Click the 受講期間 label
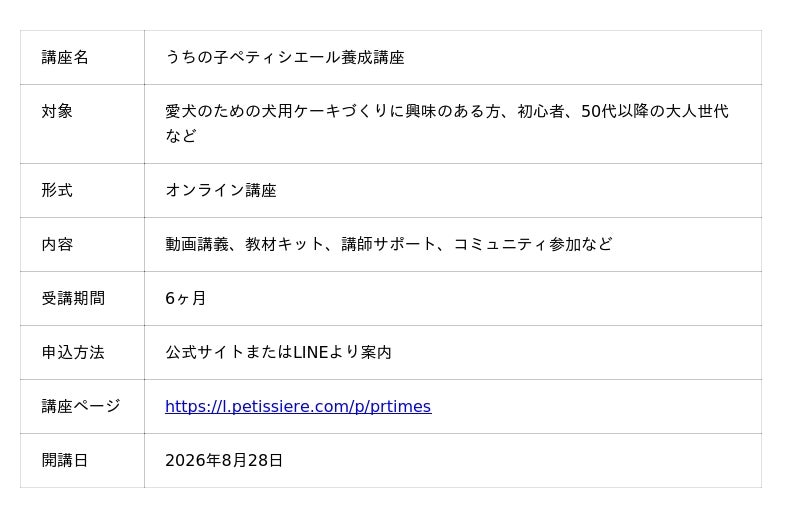The height and width of the screenshot is (518, 800). pyautogui.click(x=73, y=299)
